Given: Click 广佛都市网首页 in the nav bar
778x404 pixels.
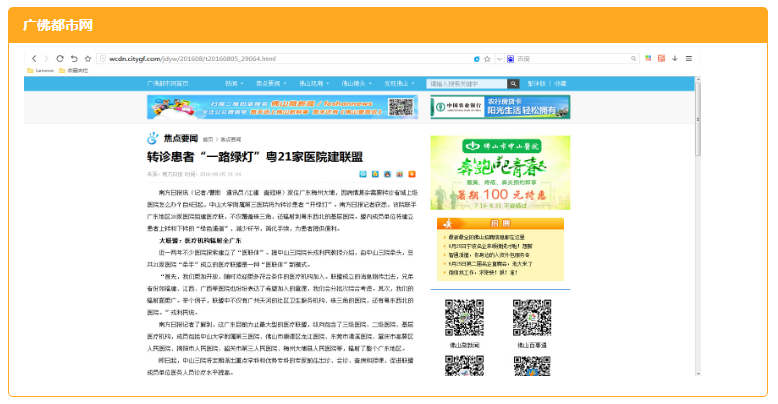Looking at the screenshot, I should coord(168,83).
